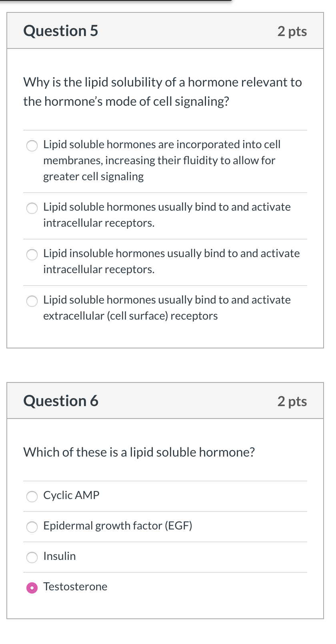The width and height of the screenshot is (336, 644).
Task: Choose 'Epidermal growth factor (EGF)' as answer
Action: [x=32, y=527]
